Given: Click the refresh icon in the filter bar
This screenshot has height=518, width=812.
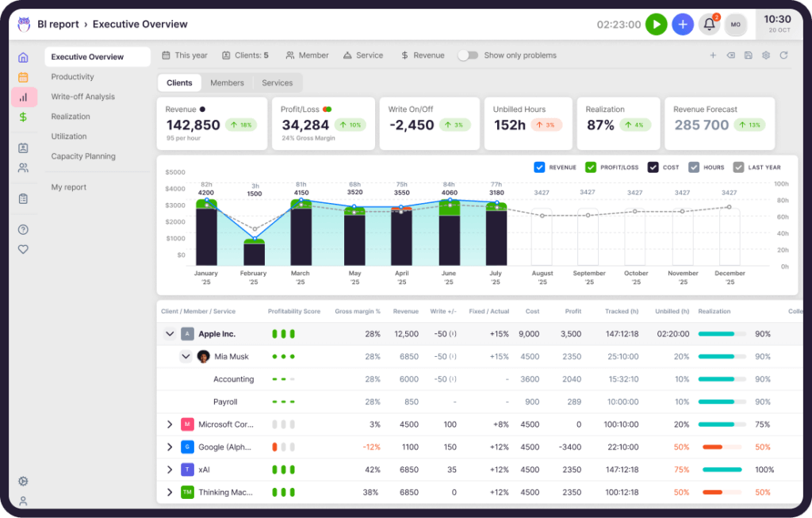Looking at the screenshot, I should click(783, 56).
